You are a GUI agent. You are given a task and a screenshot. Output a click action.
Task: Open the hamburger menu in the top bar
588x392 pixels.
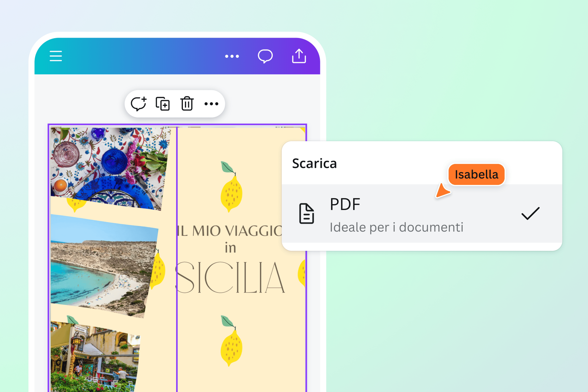[56, 56]
